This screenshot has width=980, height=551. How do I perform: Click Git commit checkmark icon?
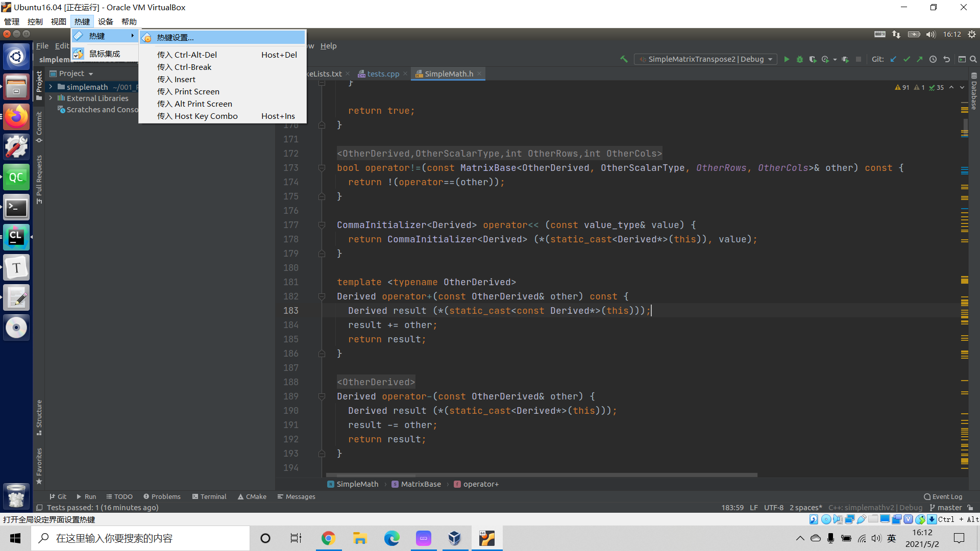(906, 59)
